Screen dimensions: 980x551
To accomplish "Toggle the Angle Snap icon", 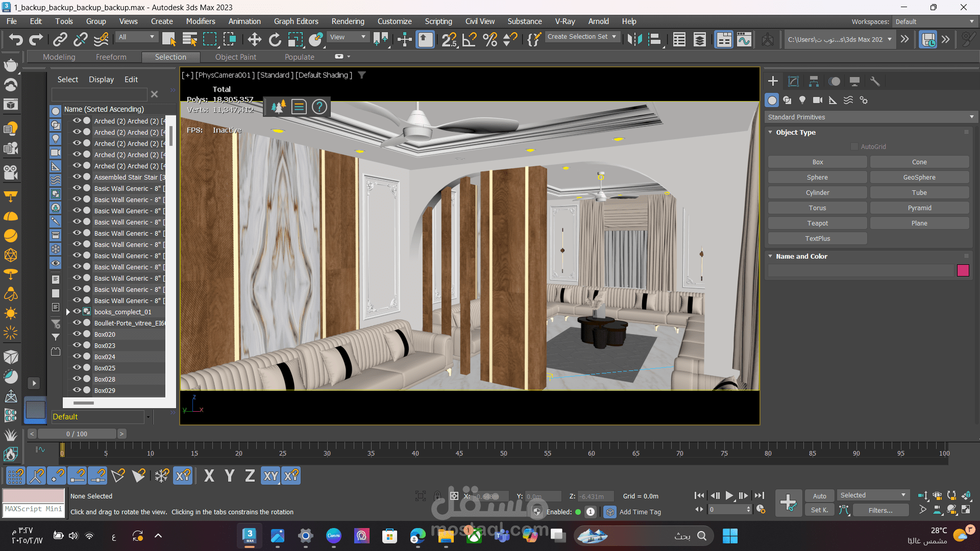I will [469, 39].
